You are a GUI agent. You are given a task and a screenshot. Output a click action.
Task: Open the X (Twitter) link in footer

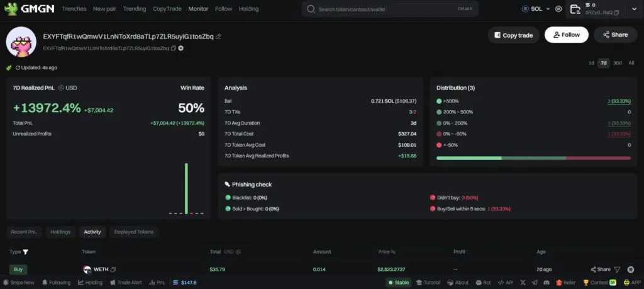521,283
